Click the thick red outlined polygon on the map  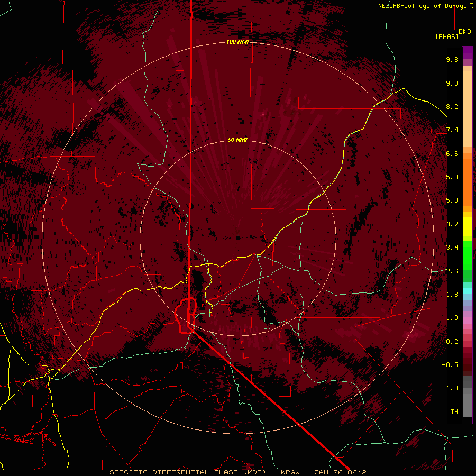point(186,315)
